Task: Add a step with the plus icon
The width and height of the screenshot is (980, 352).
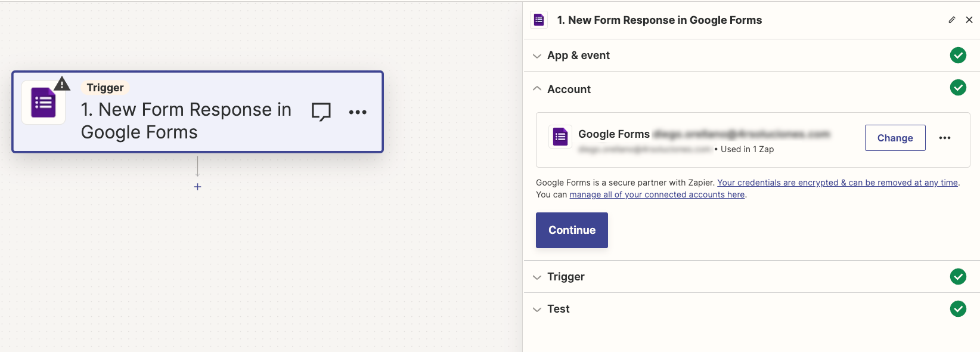Action: coord(198,187)
